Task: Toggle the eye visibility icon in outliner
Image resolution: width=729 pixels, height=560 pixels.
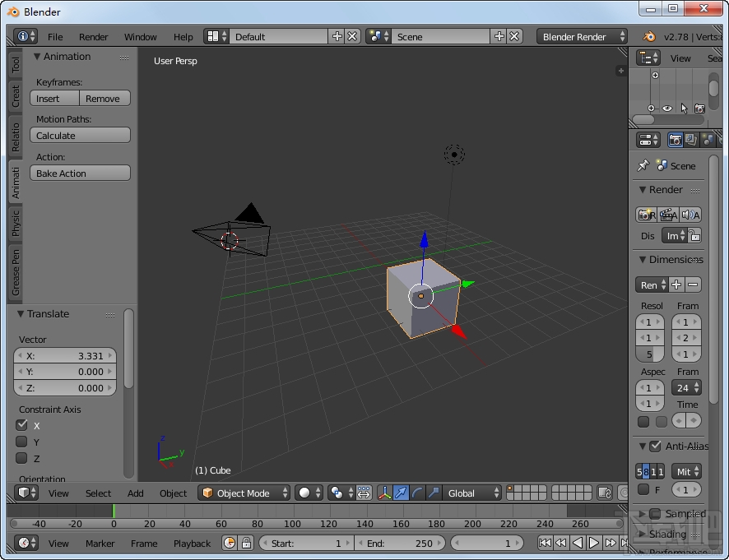Action: (x=667, y=109)
